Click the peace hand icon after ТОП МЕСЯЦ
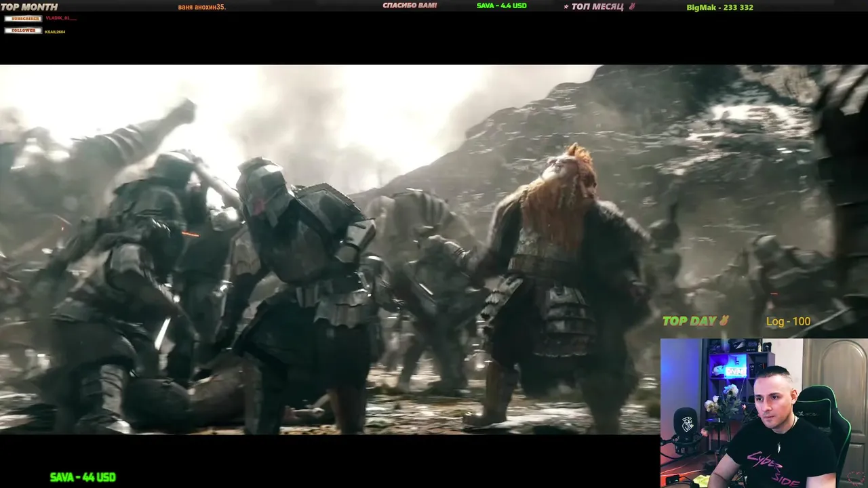868x488 pixels. [631, 6]
